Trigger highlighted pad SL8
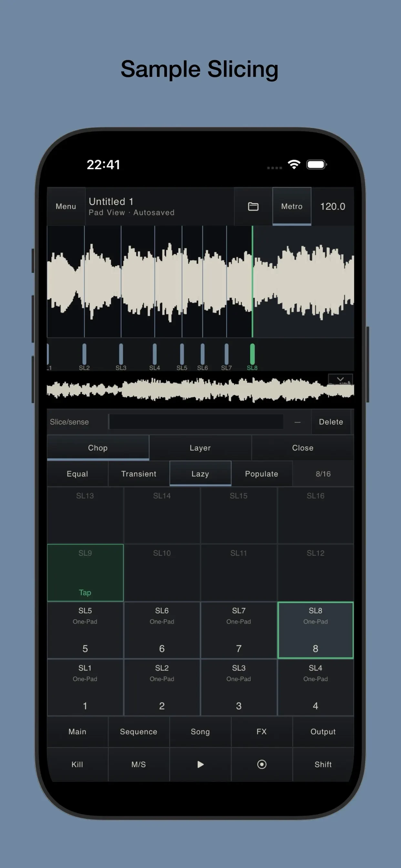 click(x=315, y=630)
